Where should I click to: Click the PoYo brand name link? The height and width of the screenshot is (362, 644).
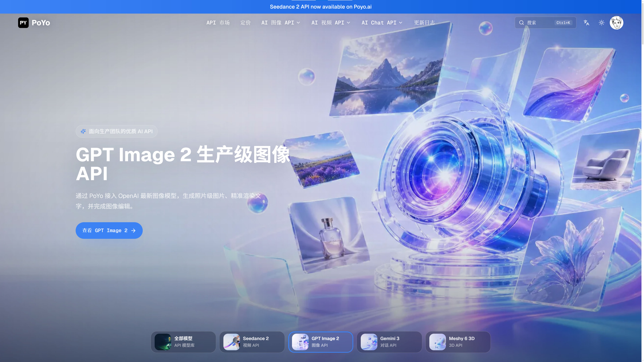click(41, 23)
